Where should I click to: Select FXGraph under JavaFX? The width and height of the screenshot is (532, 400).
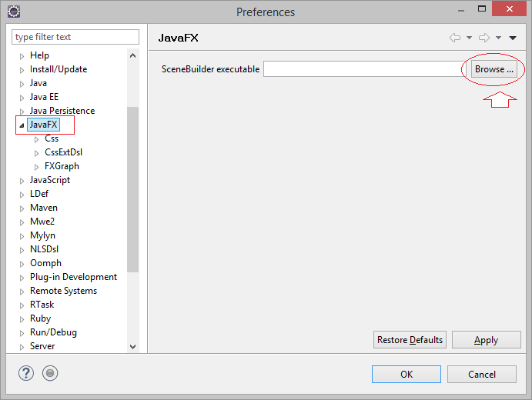(x=62, y=166)
